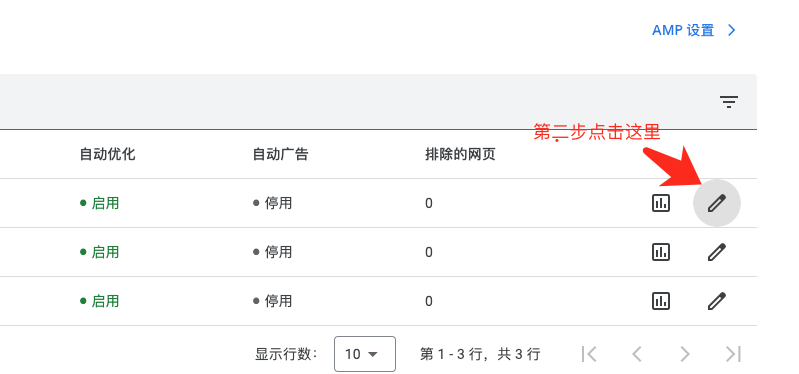Sort by the 自动广告 column header
The image size is (799, 374).
pyautogui.click(x=280, y=154)
